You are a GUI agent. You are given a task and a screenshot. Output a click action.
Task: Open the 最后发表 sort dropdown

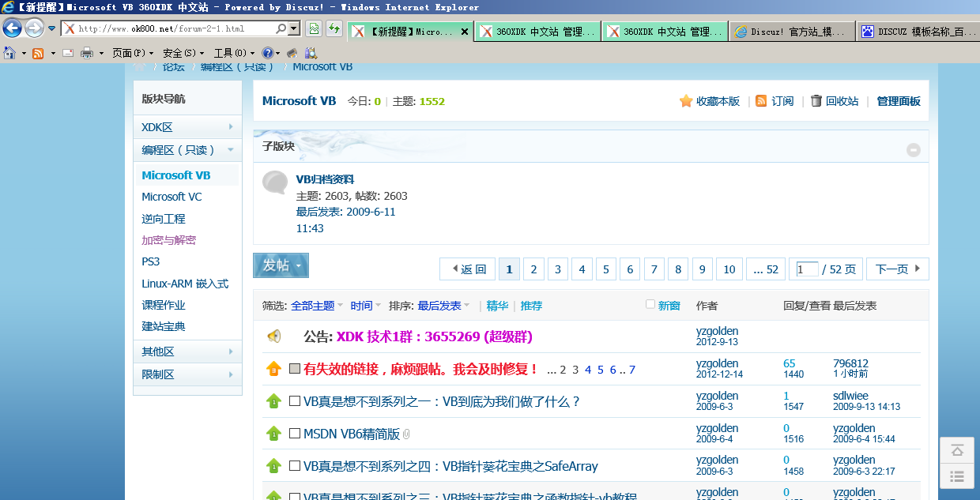443,306
